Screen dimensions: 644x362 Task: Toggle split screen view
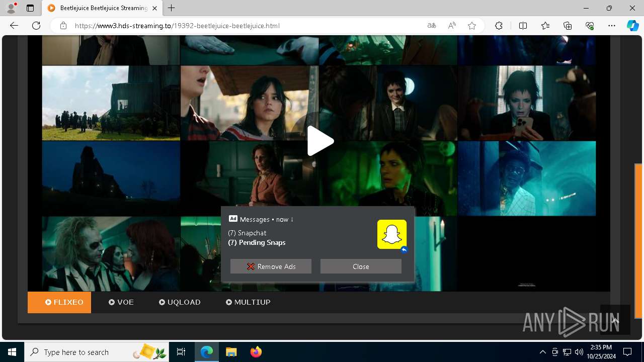click(x=523, y=26)
